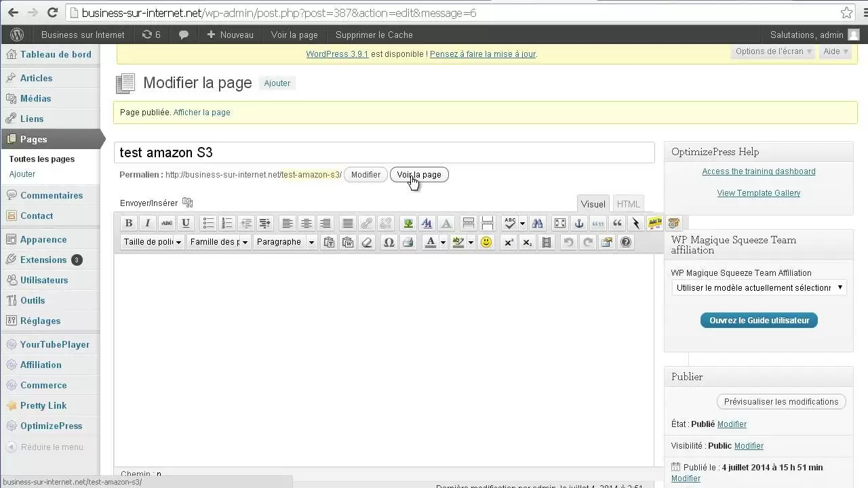The width and height of the screenshot is (868, 488).
Task: Click the blockquote quotation mark icon
Action: point(617,223)
